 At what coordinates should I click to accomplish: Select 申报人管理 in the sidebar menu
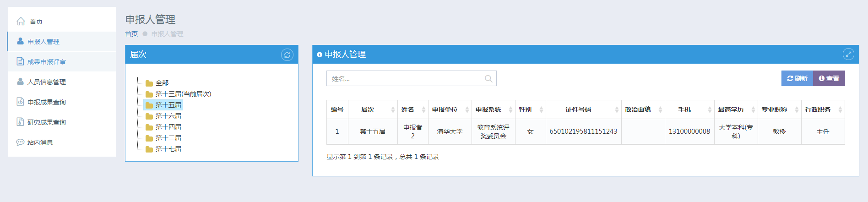click(62, 41)
